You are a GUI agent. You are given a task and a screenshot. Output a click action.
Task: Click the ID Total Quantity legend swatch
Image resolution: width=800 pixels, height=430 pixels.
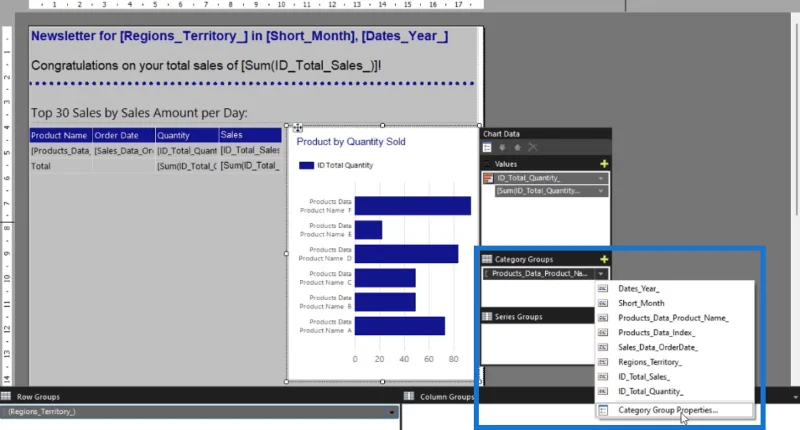pyautogui.click(x=306, y=165)
